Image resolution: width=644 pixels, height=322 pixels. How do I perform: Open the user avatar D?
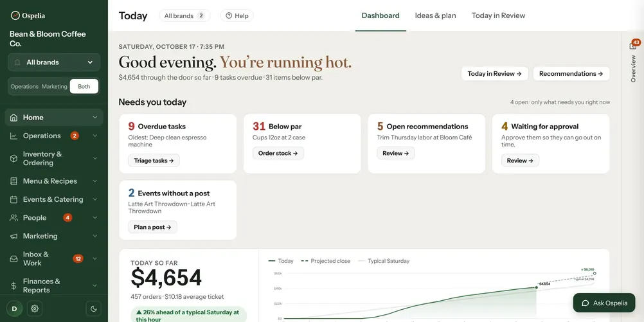tap(14, 309)
